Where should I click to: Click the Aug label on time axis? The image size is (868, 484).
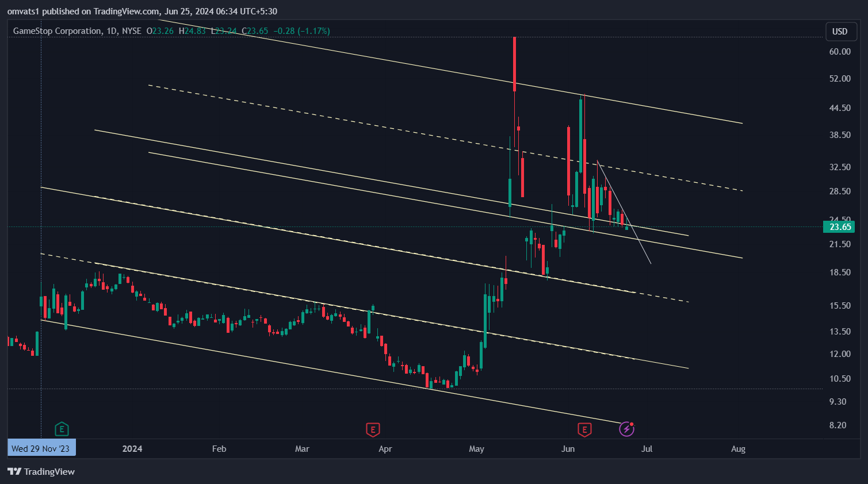click(738, 449)
